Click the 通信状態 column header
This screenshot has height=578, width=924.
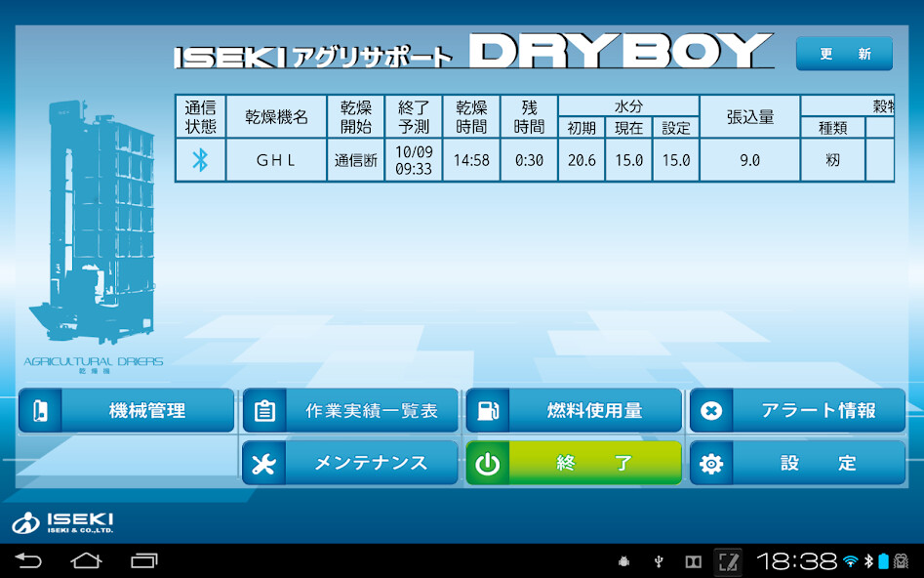point(200,117)
